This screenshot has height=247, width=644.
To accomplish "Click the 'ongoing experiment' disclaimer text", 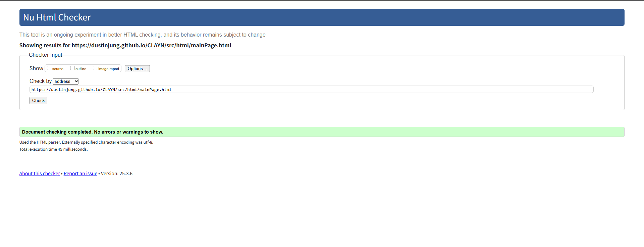I will click(x=142, y=35).
